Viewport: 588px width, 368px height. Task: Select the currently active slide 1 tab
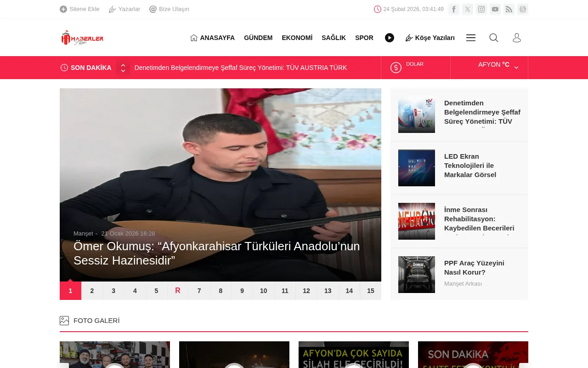click(70, 291)
